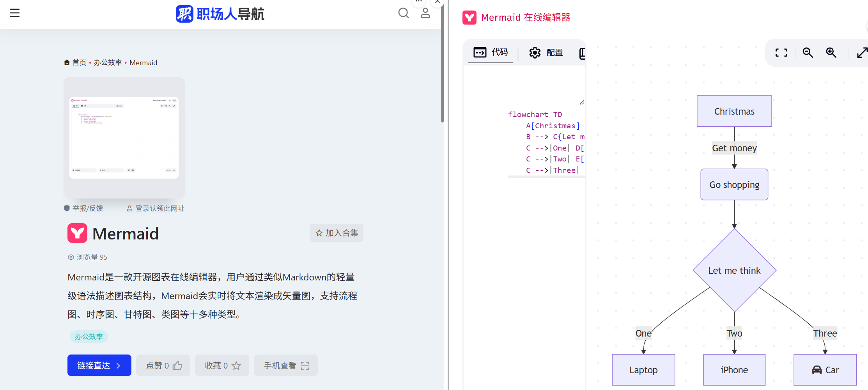Viewport: 868px width, 390px height.
Task: Click the 职场人导航 site logo
Action: [220, 14]
